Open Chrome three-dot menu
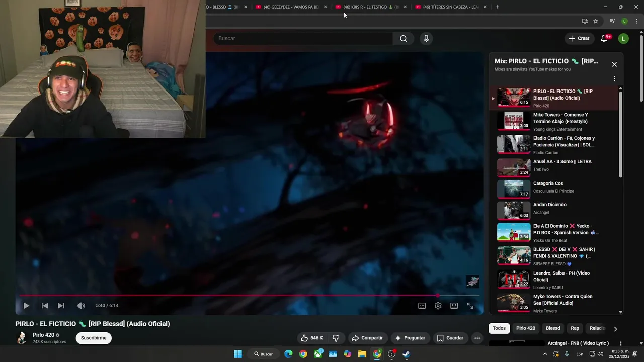 tap(636, 21)
